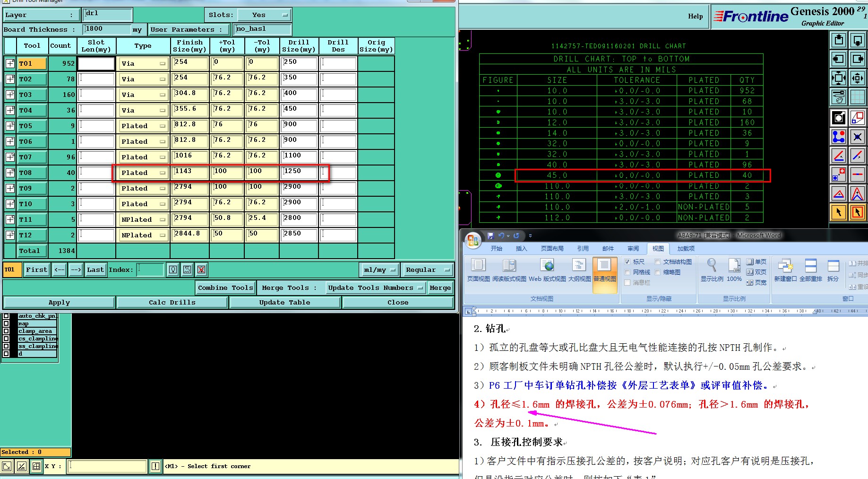Open the Help menu in Genesis
The image size is (868, 479).
coord(695,16)
